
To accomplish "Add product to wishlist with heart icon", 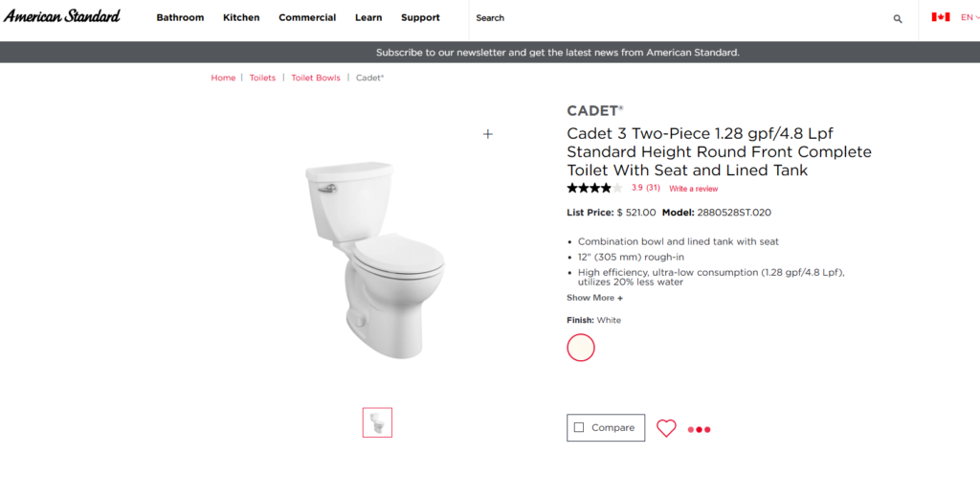I will [666, 428].
